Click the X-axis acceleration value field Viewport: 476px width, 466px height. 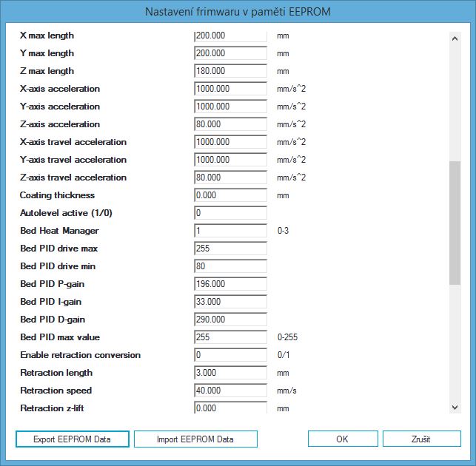tap(230, 89)
